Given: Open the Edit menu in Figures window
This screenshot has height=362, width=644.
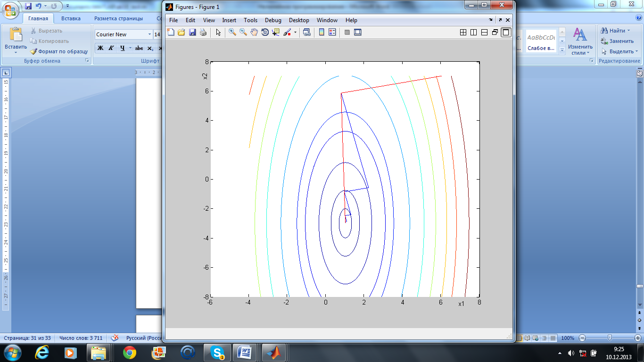Looking at the screenshot, I should click(190, 20).
